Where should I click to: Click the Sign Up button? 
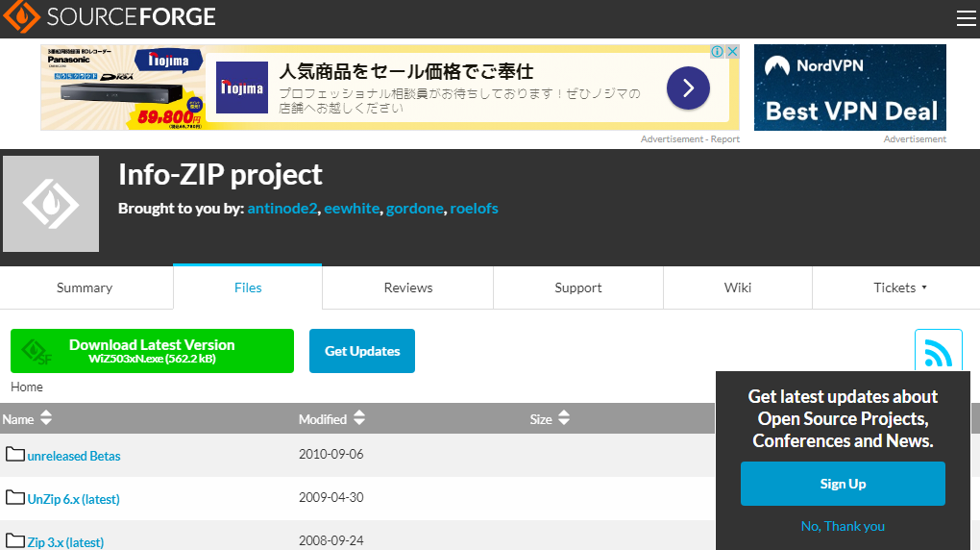click(x=843, y=484)
